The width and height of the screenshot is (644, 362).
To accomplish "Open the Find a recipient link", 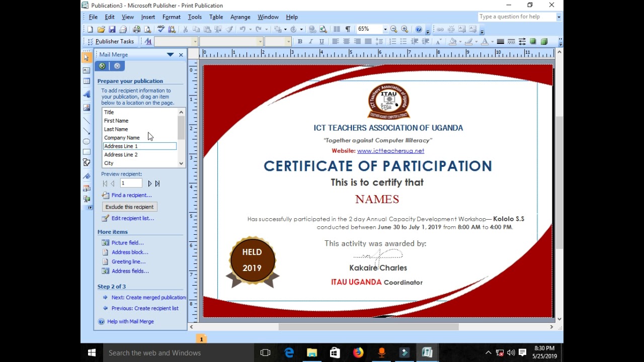I will pyautogui.click(x=131, y=195).
